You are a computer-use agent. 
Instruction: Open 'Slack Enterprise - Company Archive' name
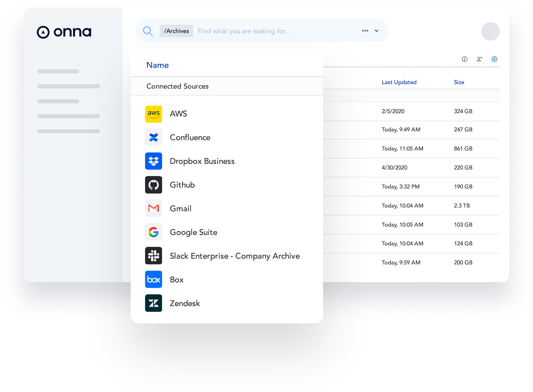click(x=235, y=256)
